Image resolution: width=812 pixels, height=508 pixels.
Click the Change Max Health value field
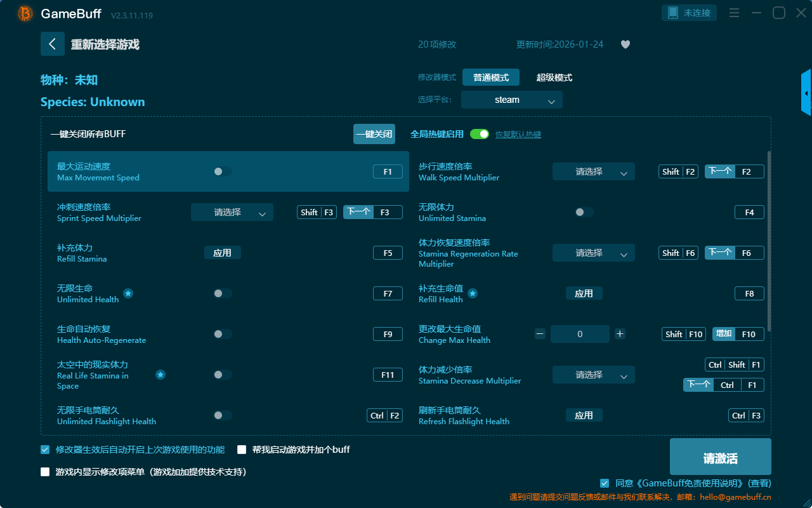(579, 334)
